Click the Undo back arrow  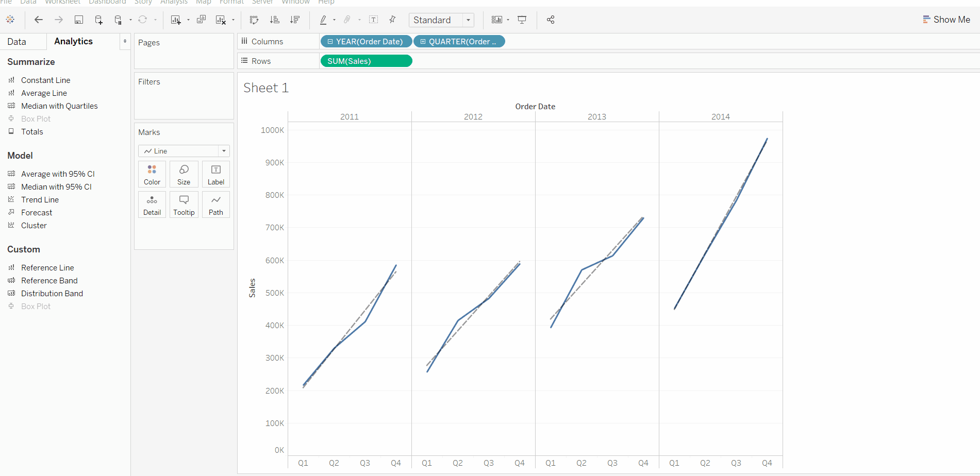click(39, 20)
